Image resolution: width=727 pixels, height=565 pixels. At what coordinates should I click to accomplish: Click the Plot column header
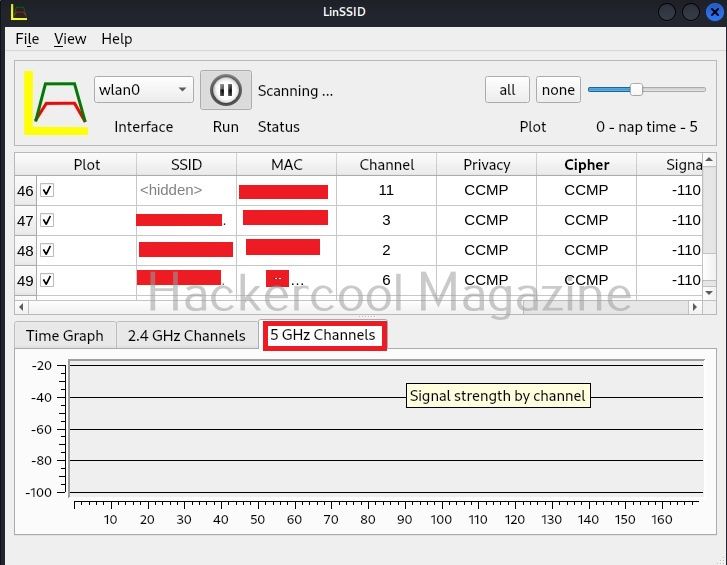point(87,165)
